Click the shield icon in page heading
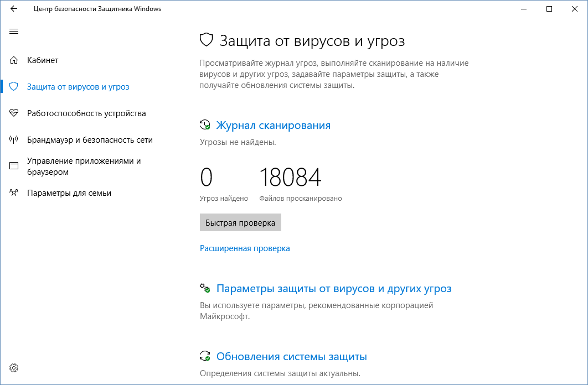588x385 pixels. pos(207,40)
